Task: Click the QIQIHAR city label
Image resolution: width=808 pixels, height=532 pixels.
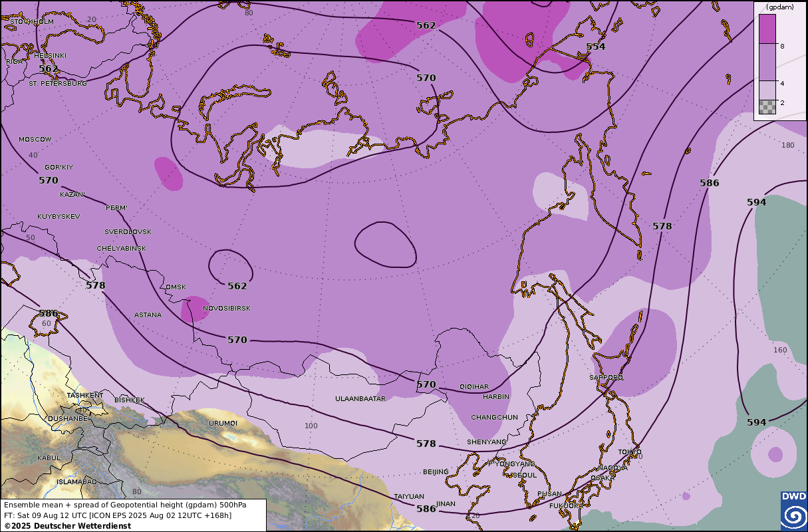Action: pos(474,387)
